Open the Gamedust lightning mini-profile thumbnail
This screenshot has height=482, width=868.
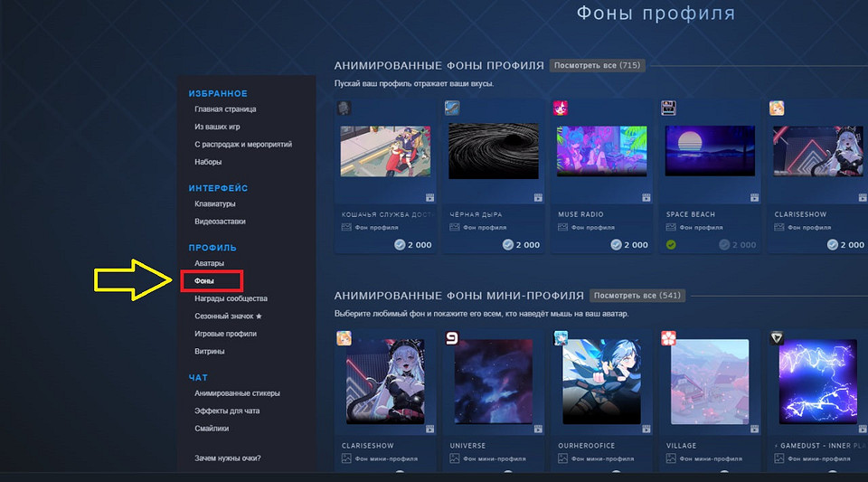[x=818, y=382]
